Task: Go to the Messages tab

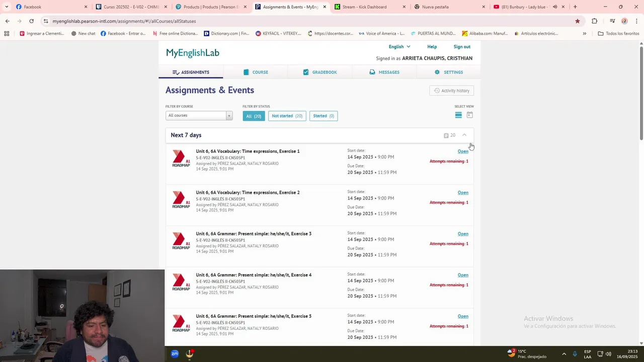Action: (384, 72)
